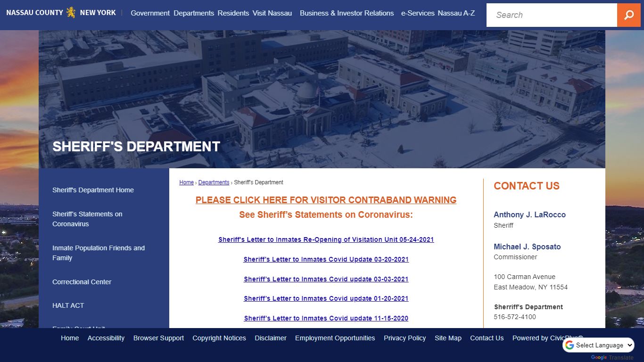
Task: Click the NASSAU COUNTY NEW YORK header text
Action: 61,13
